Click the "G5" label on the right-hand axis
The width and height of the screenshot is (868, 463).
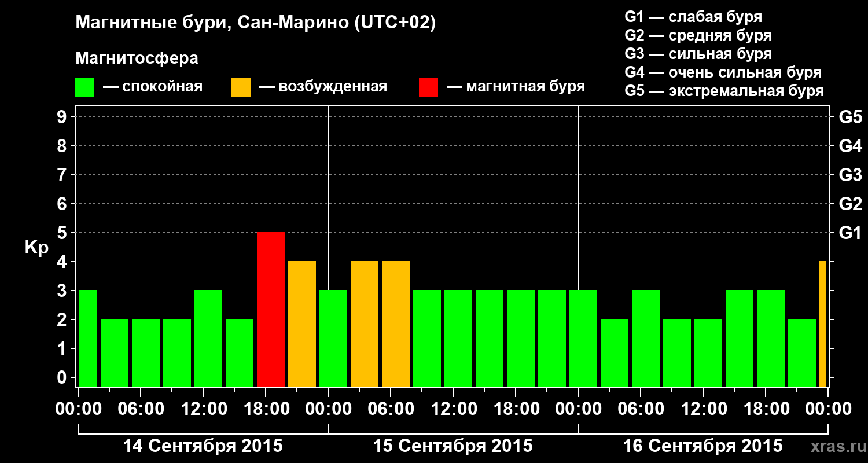(851, 117)
